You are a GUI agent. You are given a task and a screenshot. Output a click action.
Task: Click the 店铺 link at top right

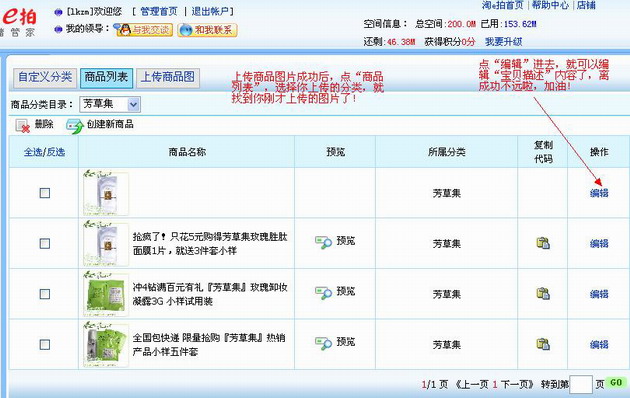tap(586, 5)
